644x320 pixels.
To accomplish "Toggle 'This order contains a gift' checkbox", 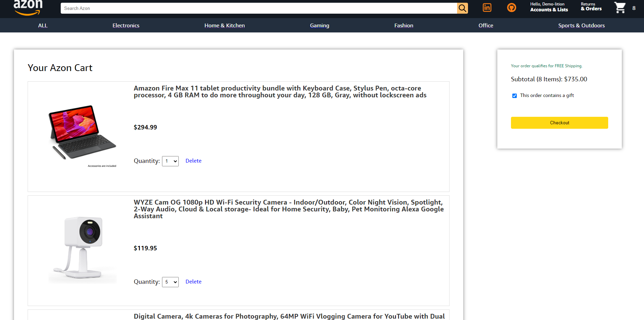I will click(x=514, y=96).
